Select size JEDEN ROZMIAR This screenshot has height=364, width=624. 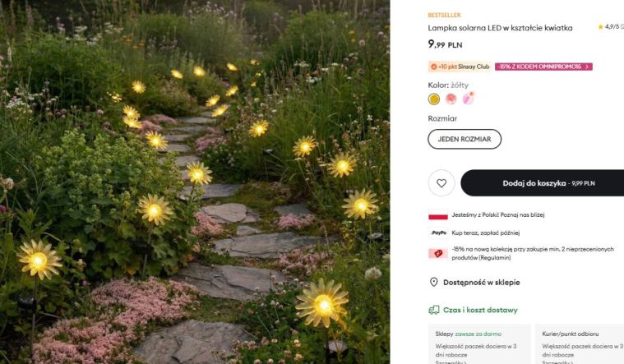[465, 139]
